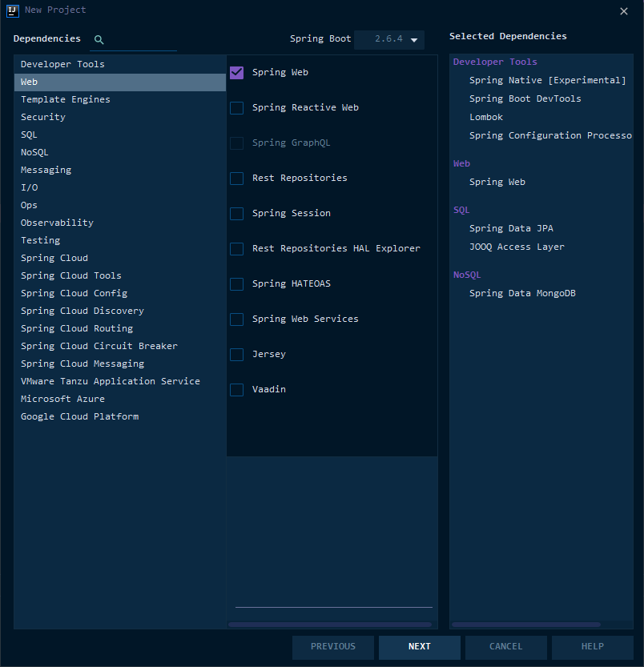Click the NEXT button
Viewport: 644px width, 667px height.
[x=419, y=647]
